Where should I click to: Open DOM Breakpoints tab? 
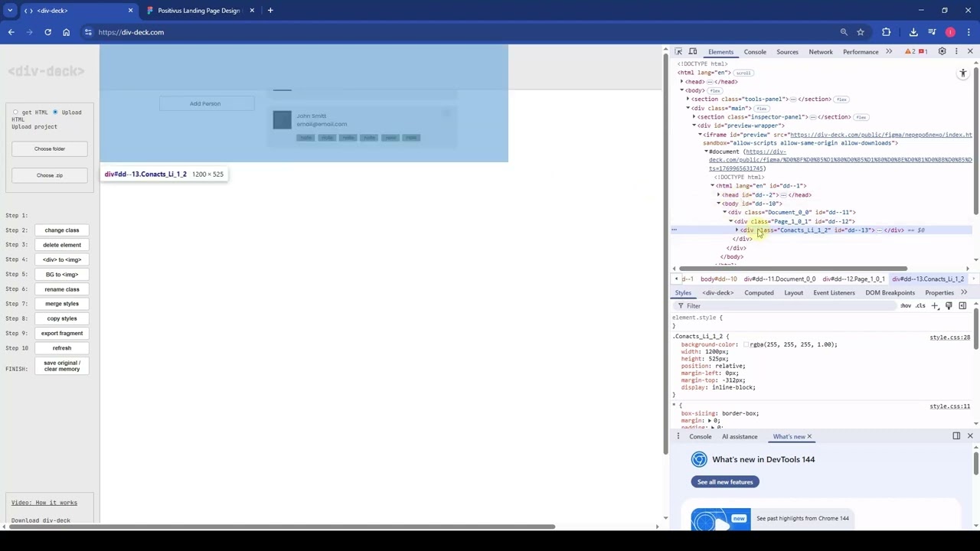pyautogui.click(x=890, y=293)
